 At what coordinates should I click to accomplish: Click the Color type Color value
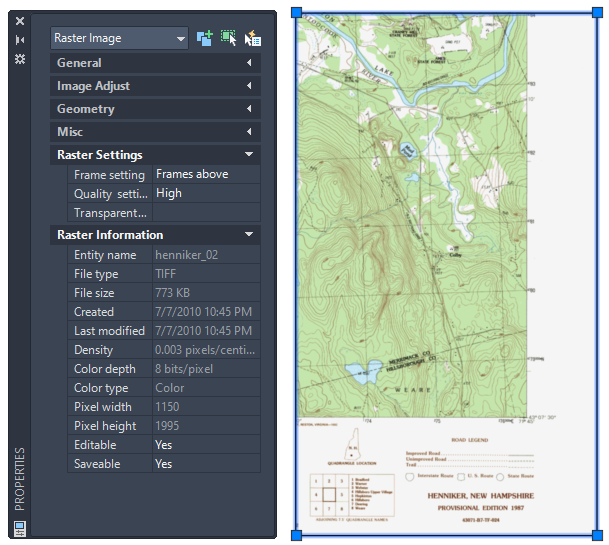click(x=206, y=388)
